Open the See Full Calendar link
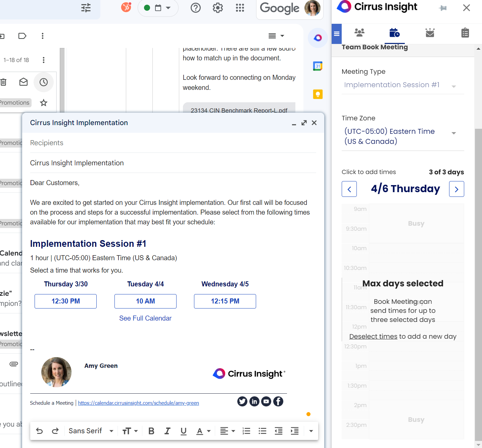482x448 pixels. (x=145, y=318)
